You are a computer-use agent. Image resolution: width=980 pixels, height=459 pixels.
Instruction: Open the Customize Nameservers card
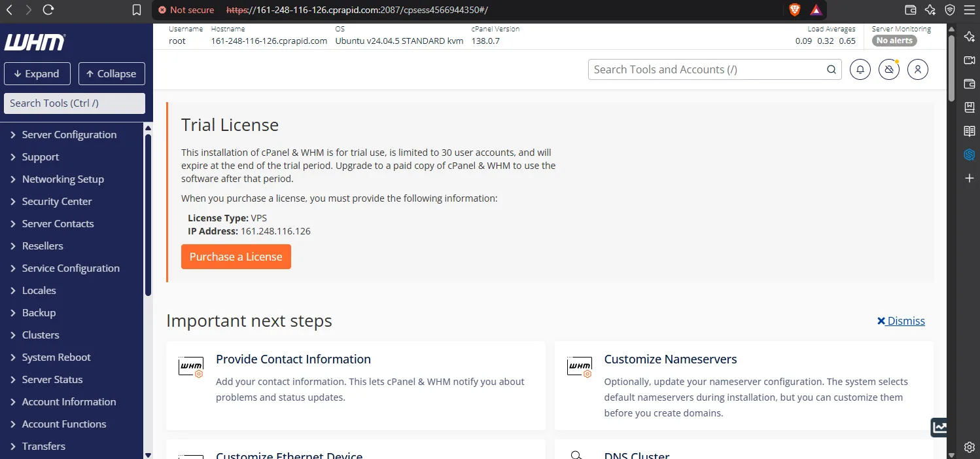pos(744,386)
